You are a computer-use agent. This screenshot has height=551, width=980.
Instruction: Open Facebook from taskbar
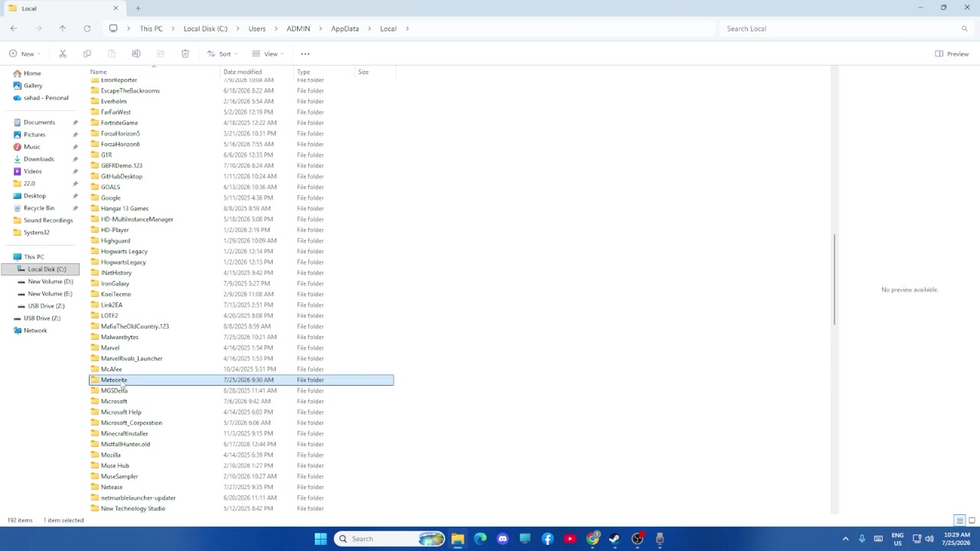point(547,539)
